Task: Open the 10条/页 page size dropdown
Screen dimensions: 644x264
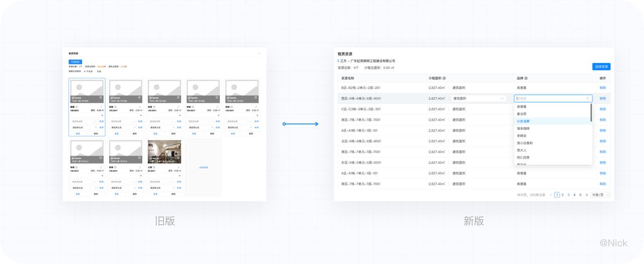Action: (601, 195)
